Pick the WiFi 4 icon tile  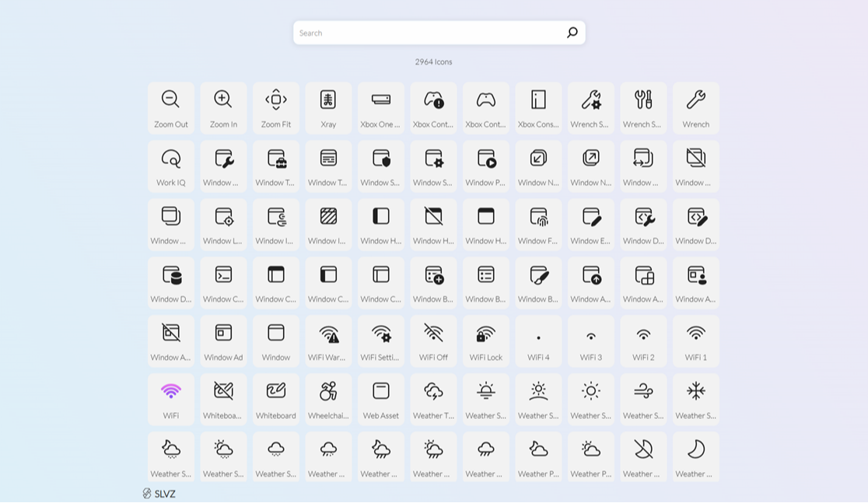coord(539,341)
